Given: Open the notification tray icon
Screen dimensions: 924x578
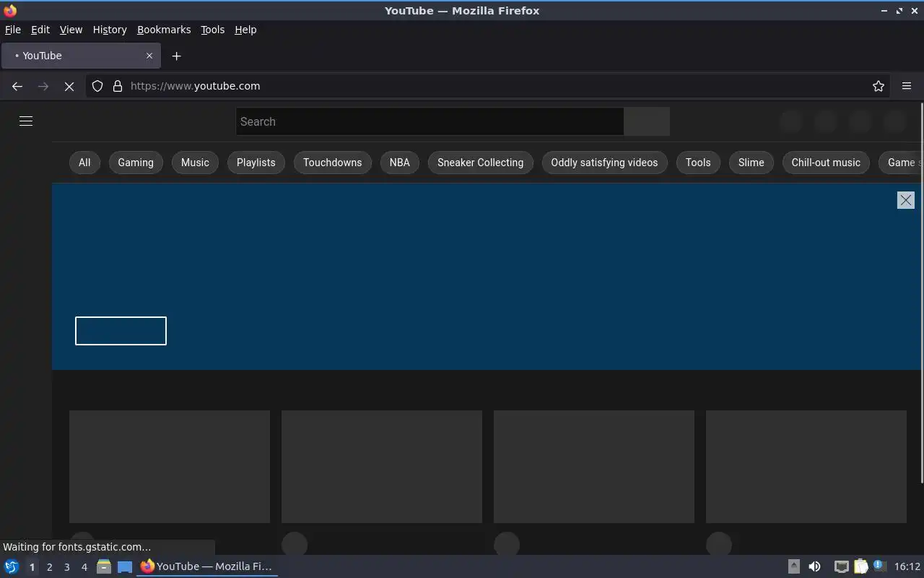Looking at the screenshot, I should pyautogui.click(x=879, y=566).
